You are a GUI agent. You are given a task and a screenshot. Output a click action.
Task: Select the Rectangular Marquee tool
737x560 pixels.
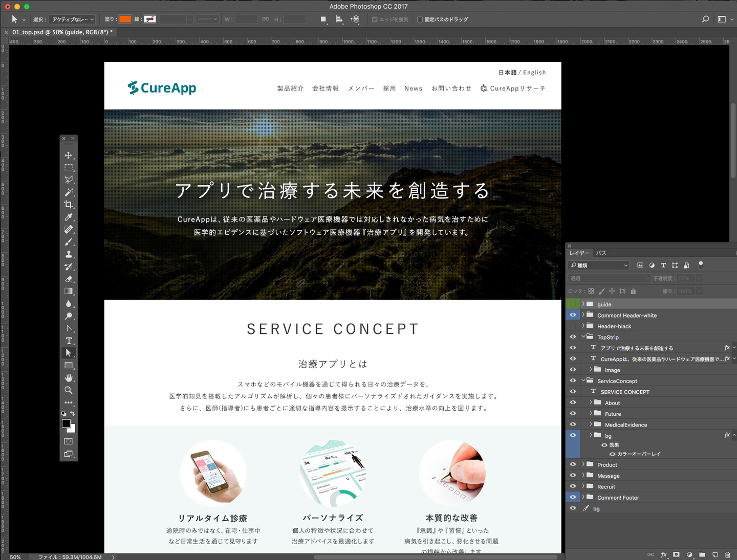[x=69, y=167]
